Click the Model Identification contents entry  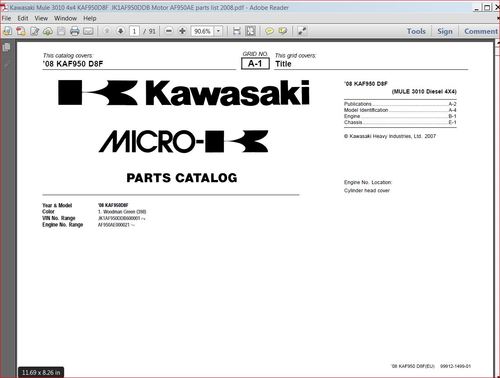click(x=400, y=110)
